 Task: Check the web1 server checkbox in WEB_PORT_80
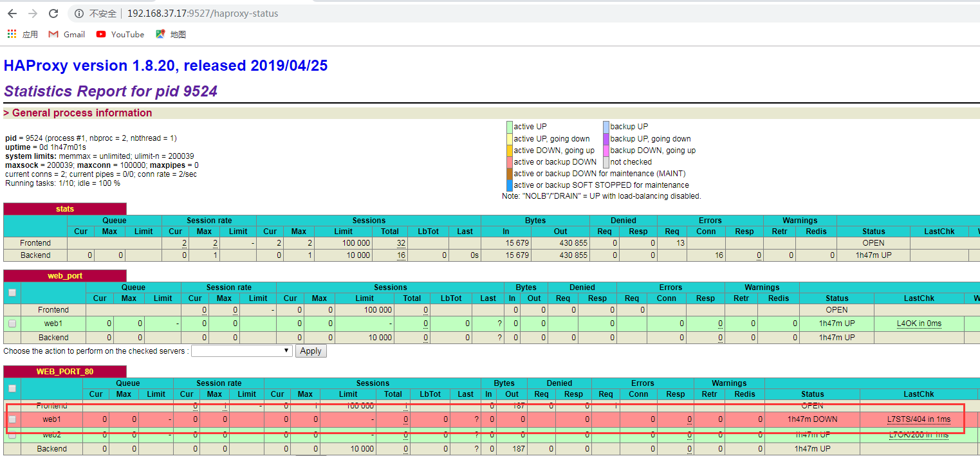click(12, 419)
